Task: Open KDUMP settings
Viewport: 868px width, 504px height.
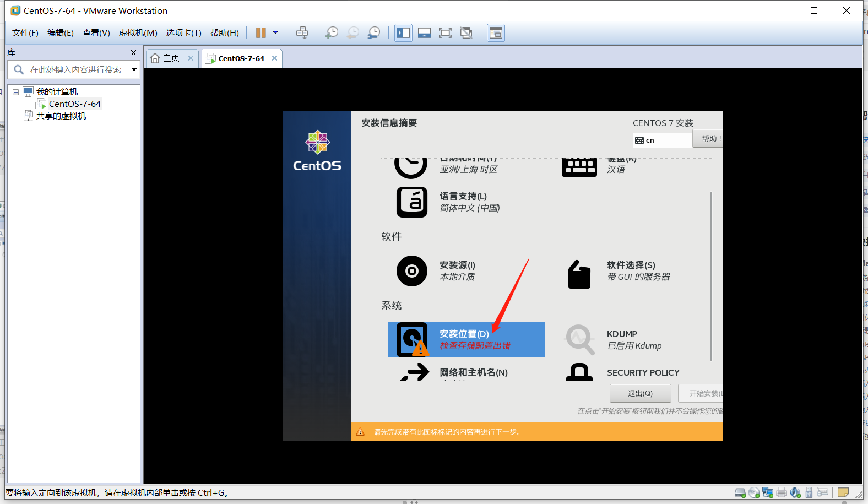Action: (622, 334)
